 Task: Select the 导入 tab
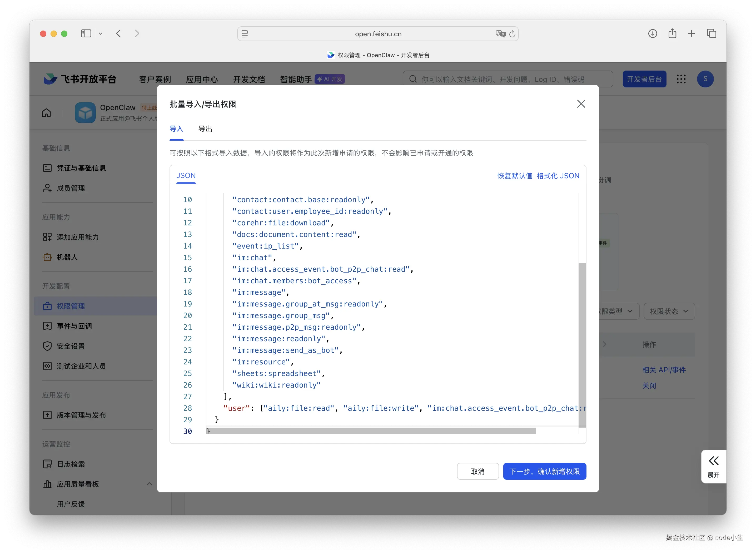(176, 129)
